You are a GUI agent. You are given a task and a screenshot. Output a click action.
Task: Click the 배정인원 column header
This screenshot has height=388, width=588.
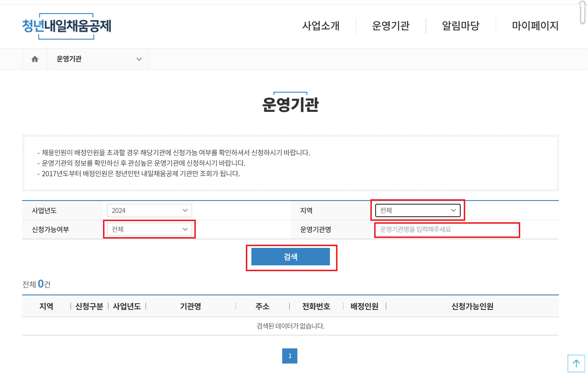(x=364, y=306)
